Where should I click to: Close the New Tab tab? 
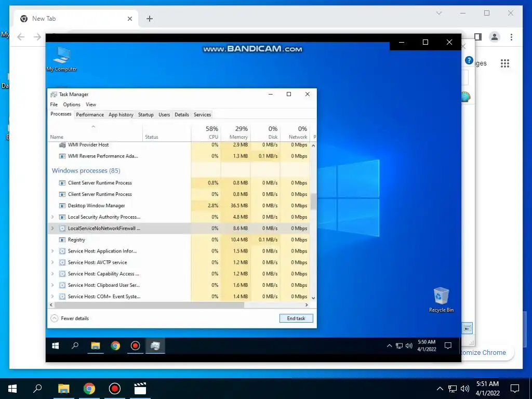click(x=129, y=19)
